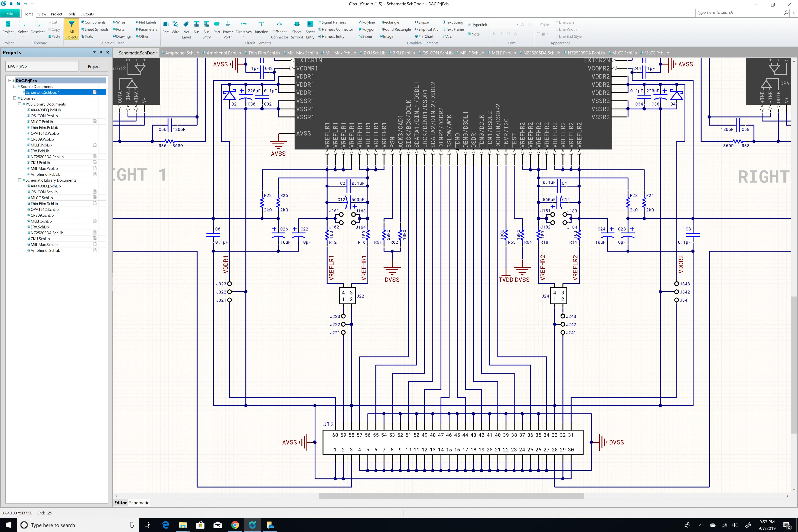Draw an Ellipse shape
Image resolution: width=798 pixels, height=532 pixels.
pos(422,22)
